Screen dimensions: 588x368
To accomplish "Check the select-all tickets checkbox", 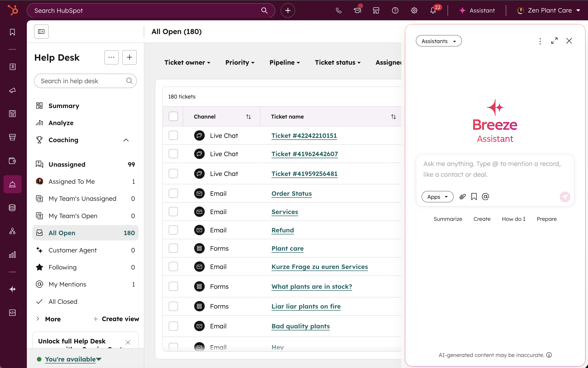I will (x=173, y=117).
